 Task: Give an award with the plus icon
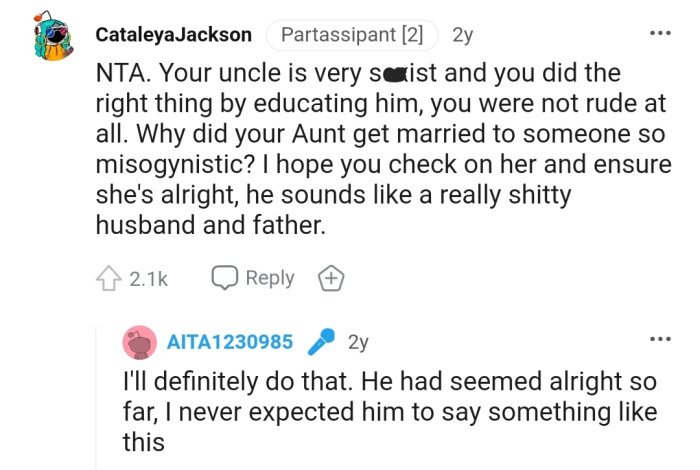(x=330, y=278)
